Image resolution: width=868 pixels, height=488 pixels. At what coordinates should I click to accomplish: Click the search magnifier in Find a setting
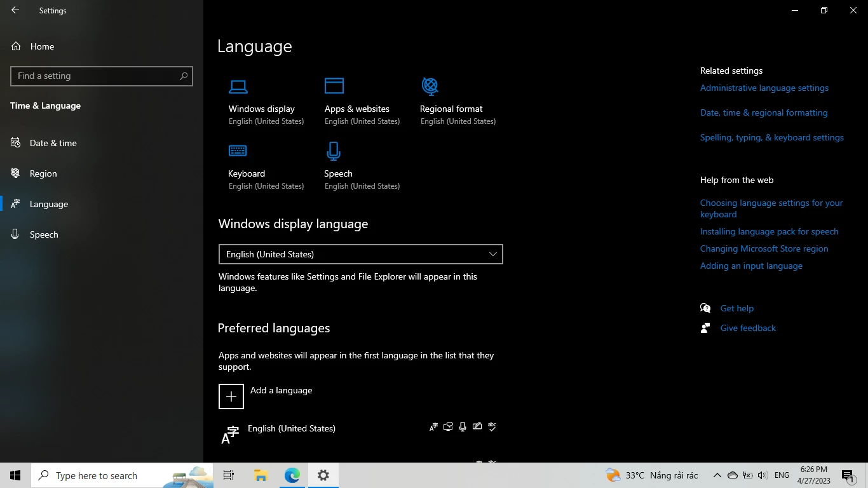[x=184, y=76]
